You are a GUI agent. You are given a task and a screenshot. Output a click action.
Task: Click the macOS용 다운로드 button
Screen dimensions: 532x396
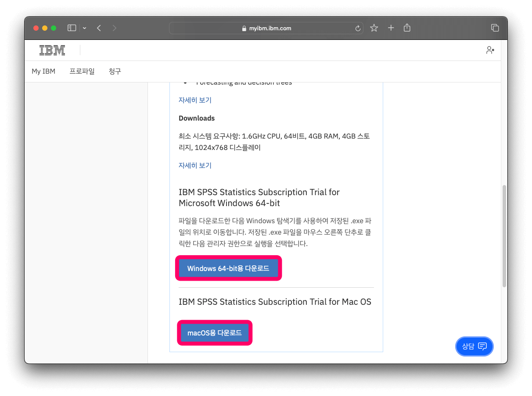[x=215, y=333]
